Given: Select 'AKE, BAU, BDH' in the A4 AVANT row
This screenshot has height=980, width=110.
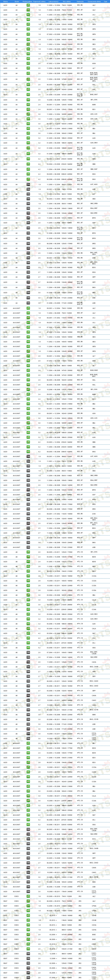Looking at the screenshot, I should coord(94,518).
